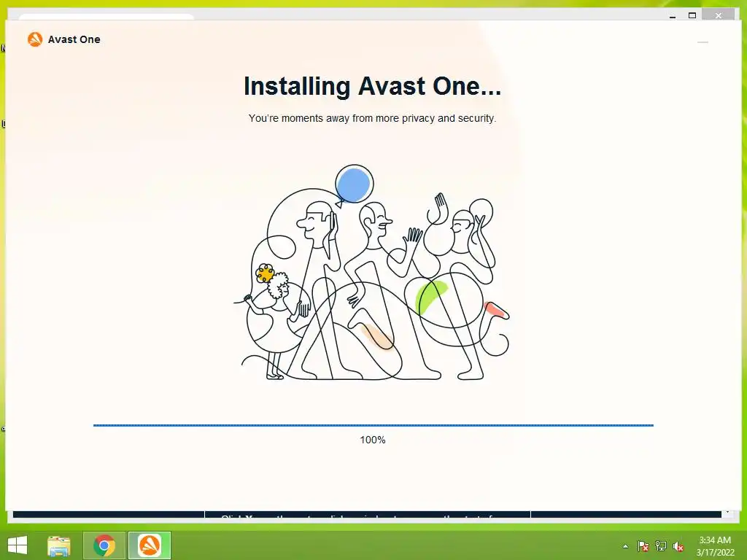Click the installation progress bar
The height and width of the screenshot is (560, 747).
pos(373,425)
